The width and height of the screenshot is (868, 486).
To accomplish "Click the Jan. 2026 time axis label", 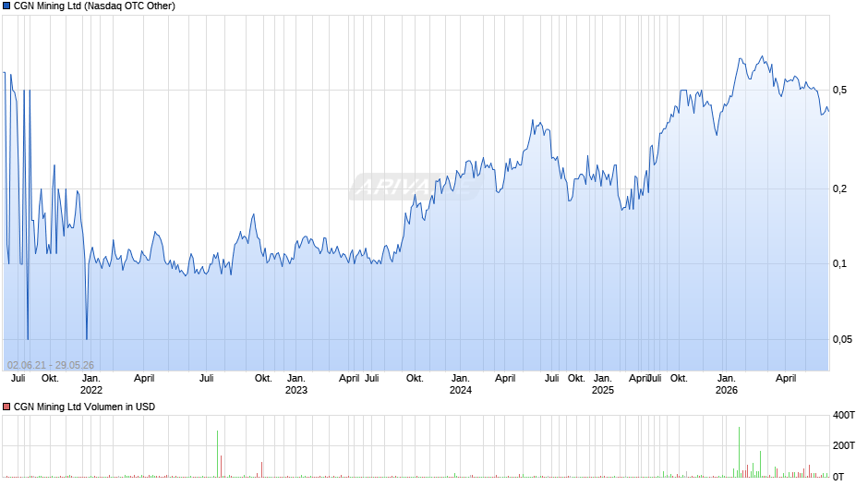I will [x=727, y=384].
